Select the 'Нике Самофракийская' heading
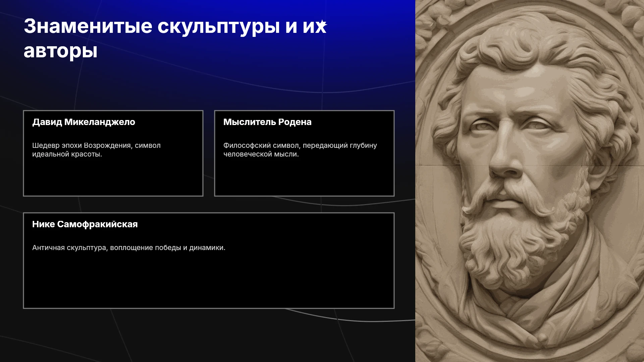 click(x=85, y=224)
